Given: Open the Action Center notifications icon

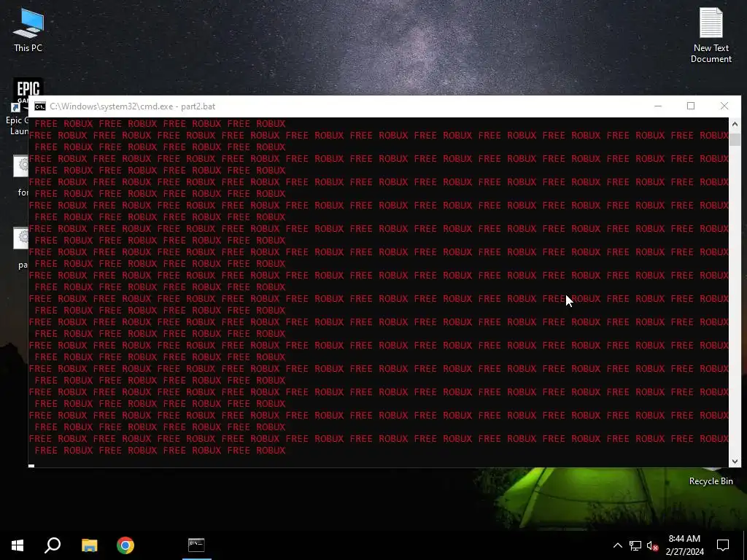Looking at the screenshot, I should pos(723,545).
